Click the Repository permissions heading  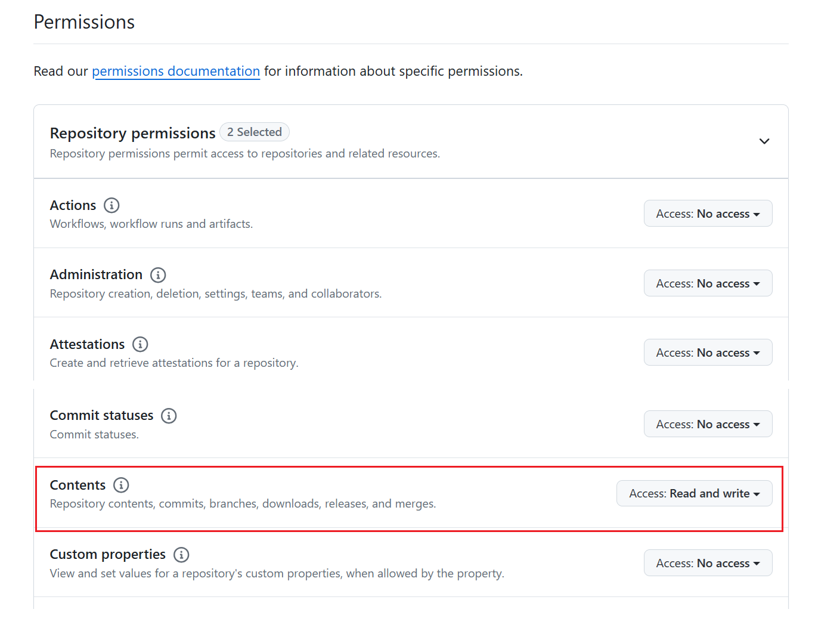coord(132,133)
